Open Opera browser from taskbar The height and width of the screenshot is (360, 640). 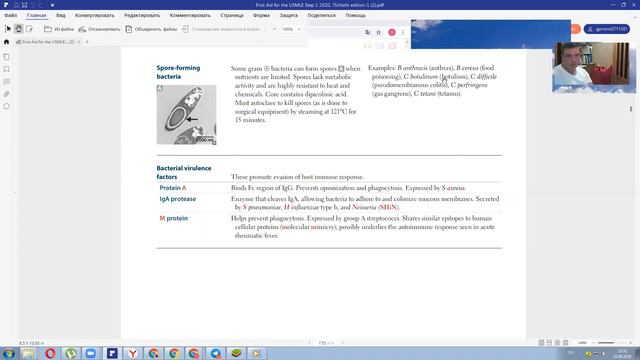[x=50, y=353]
